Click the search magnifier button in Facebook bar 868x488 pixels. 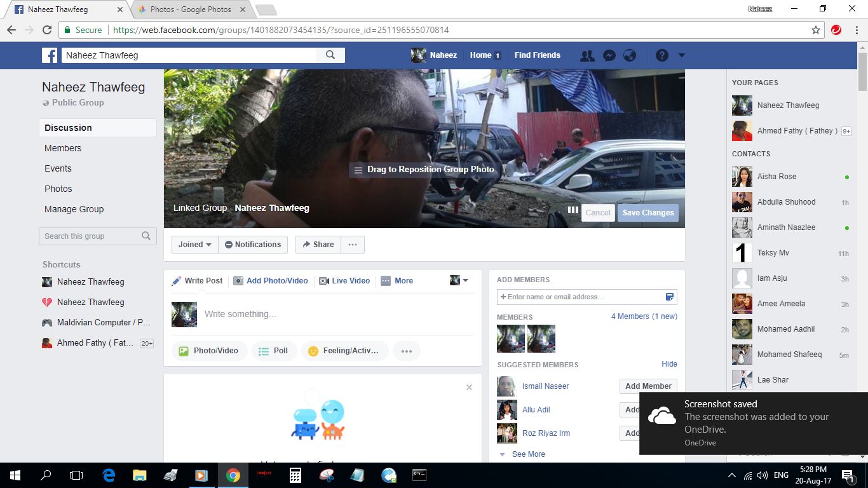[x=330, y=55]
